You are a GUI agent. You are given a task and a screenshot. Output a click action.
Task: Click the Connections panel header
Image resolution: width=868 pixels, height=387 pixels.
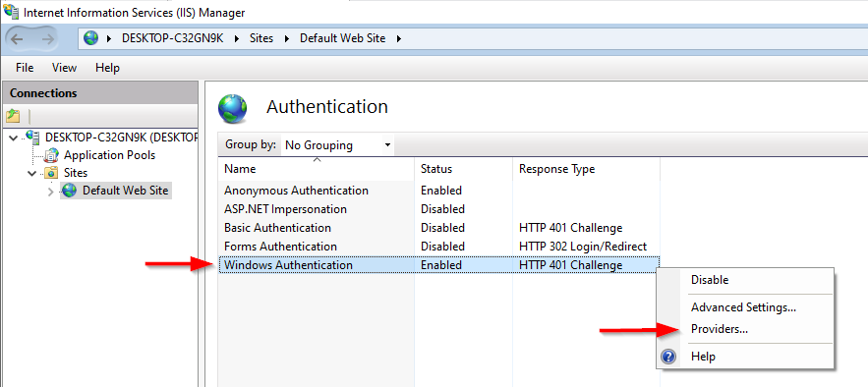100,93
